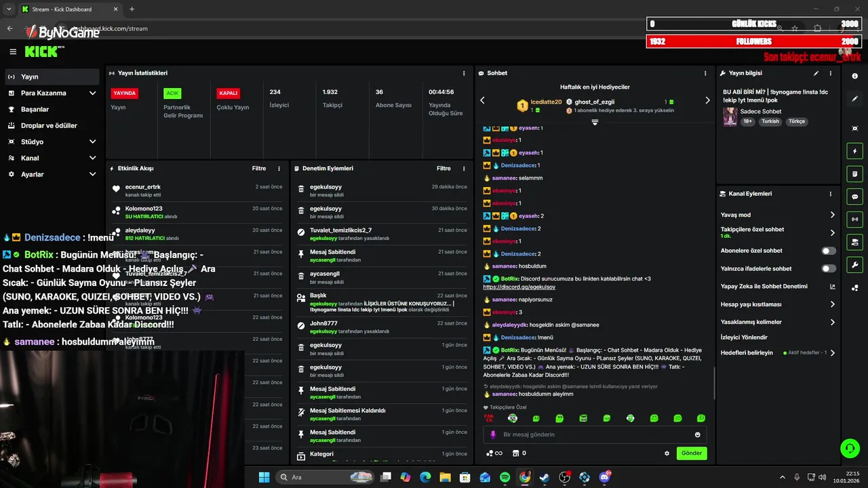
Task: Click the info icon in the right sidebar
Action: click(854, 76)
